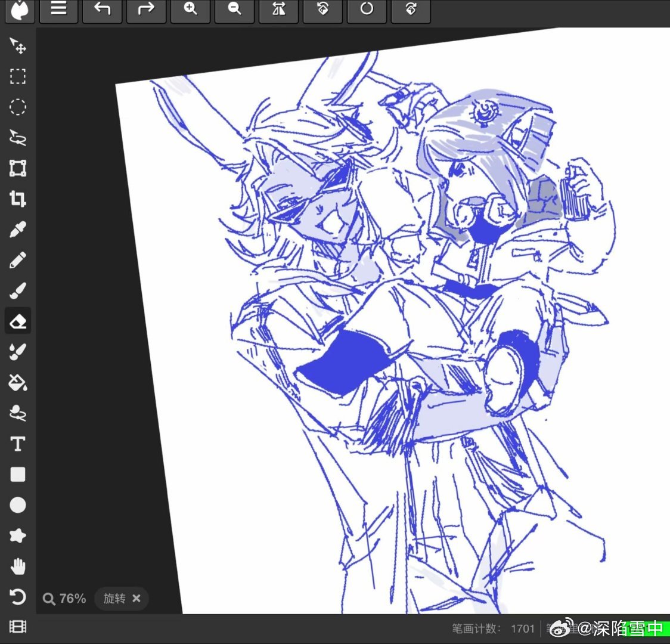Click the Redo arrow button
Image resolution: width=670 pixels, height=644 pixels.
pos(146,10)
